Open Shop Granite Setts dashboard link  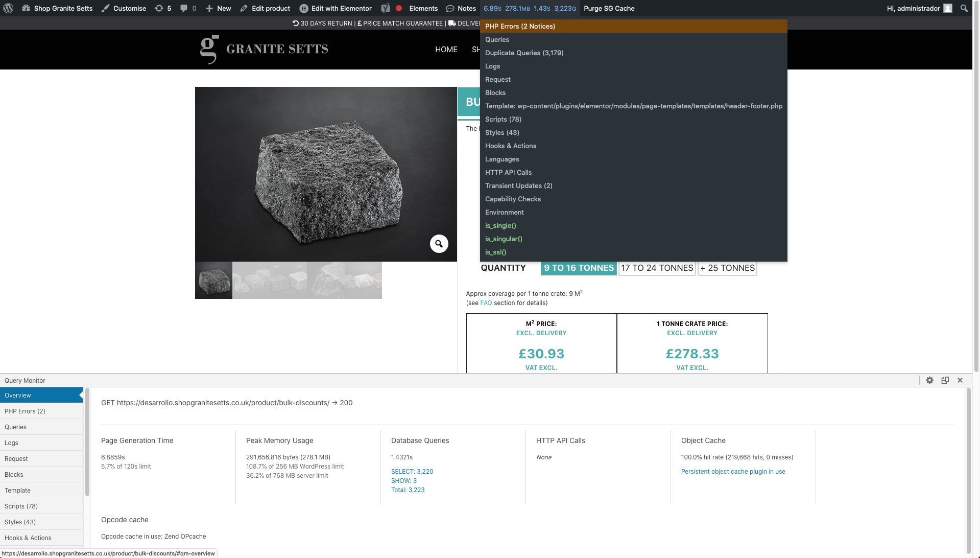coord(57,8)
